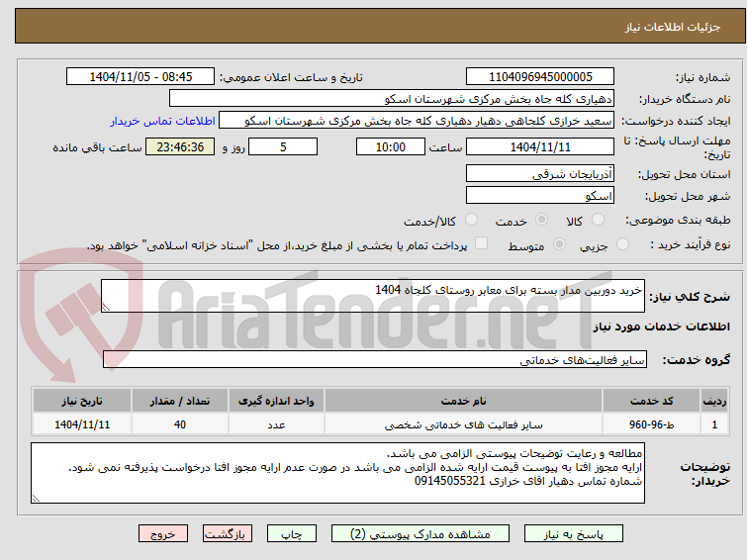Viewport: 747px width, 560px height.
Task: Click the اطلاعات خدمات مورد نیاز heading
Action: coord(661,327)
